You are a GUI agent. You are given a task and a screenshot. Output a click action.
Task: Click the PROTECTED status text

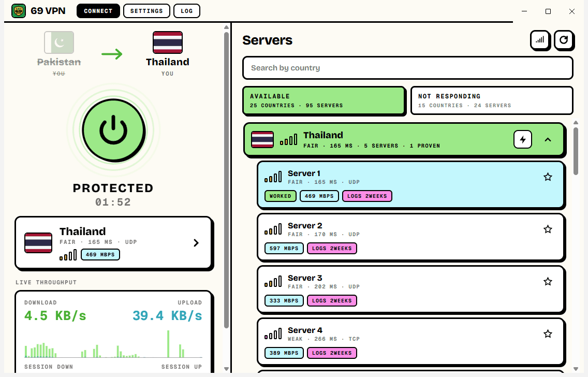(x=113, y=188)
